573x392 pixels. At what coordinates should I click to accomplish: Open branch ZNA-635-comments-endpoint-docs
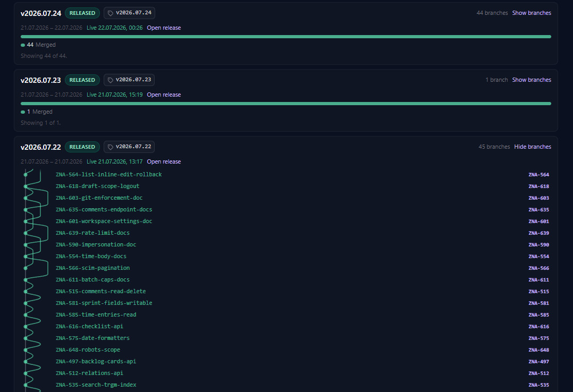tap(104, 210)
